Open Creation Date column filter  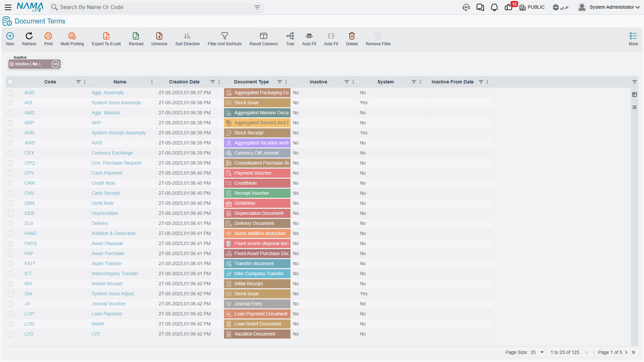pos(213,82)
